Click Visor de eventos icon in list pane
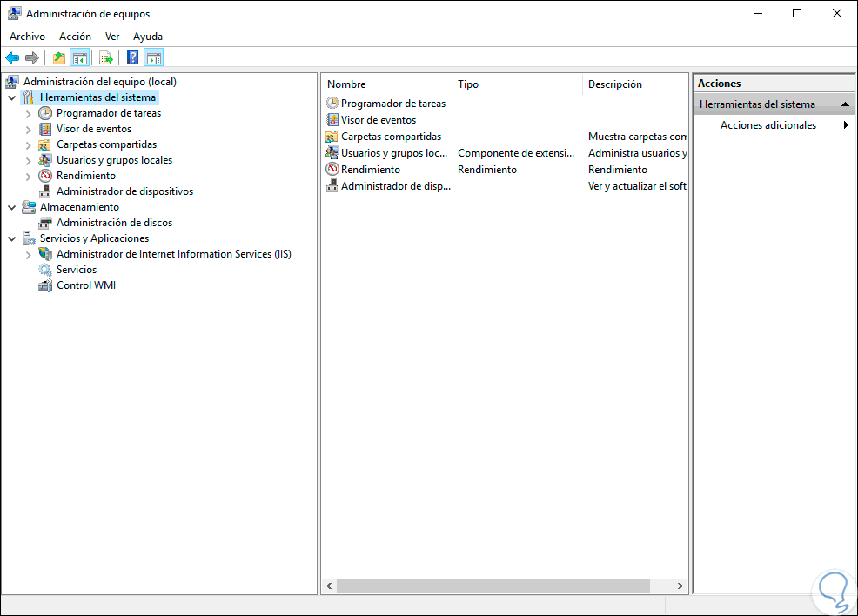858x616 pixels. (x=332, y=119)
